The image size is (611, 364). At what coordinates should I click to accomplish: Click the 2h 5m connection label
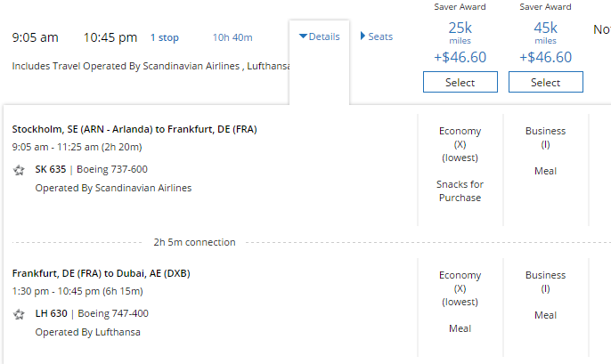(194, 242)
